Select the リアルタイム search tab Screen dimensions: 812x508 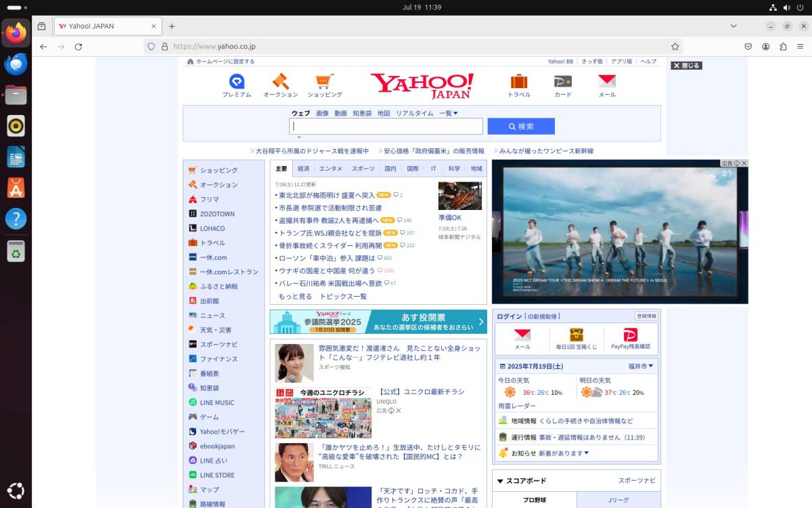click(x=415, y=113)
